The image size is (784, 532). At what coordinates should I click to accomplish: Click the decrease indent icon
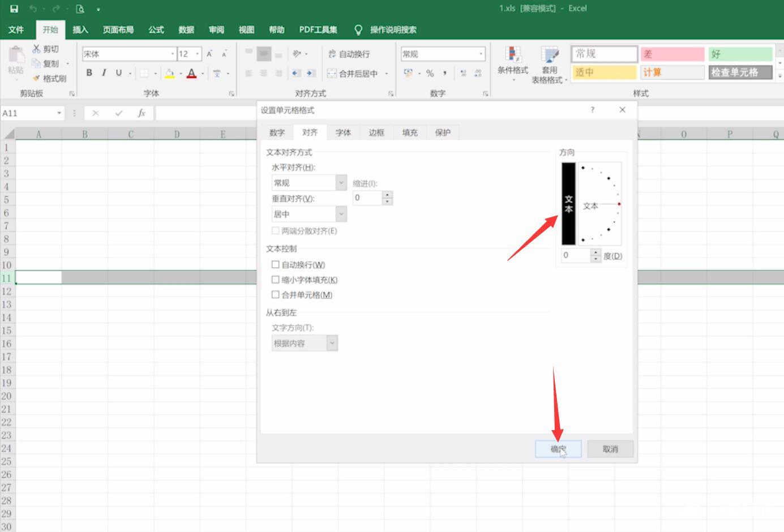point(296,73)
